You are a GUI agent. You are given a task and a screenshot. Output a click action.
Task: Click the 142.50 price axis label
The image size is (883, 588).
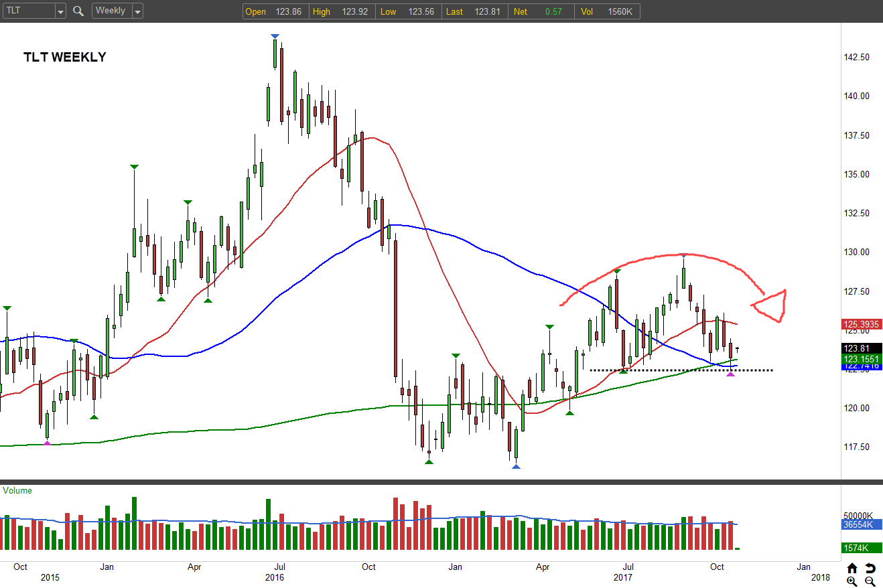856,58
